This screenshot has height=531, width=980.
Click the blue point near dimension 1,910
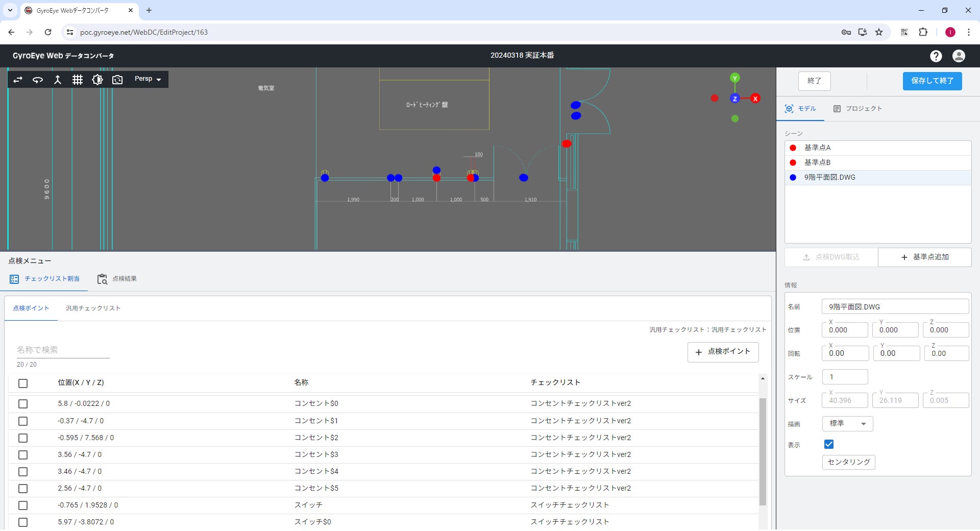point(524,178)
